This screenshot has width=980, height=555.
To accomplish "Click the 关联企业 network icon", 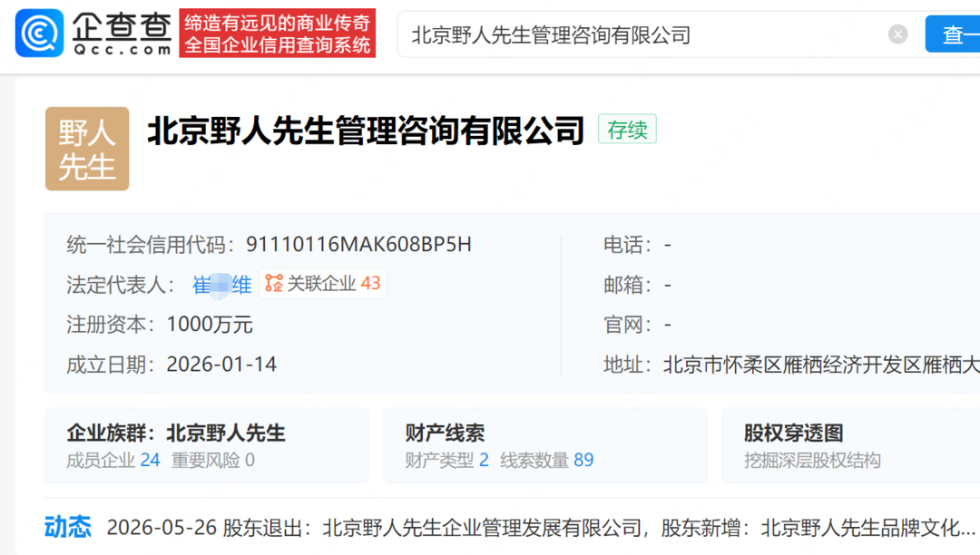I will pyautogui.click(x=274, y=284).
